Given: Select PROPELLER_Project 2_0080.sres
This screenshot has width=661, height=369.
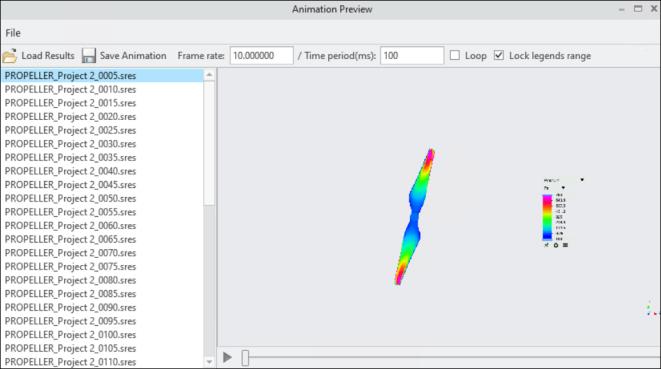Looking at the screenshot, I should pyautogui.click(x=102, y=280).
